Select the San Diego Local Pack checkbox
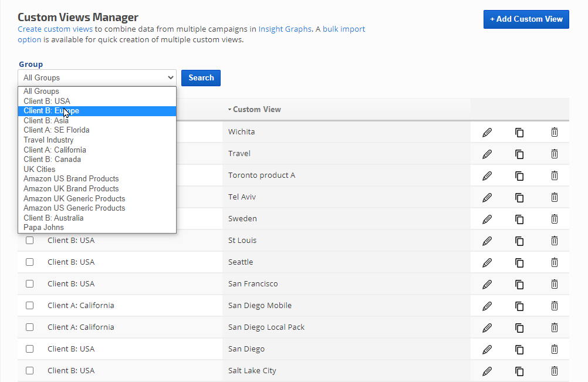Screen dimensions: 588x382 click(30, 327)
